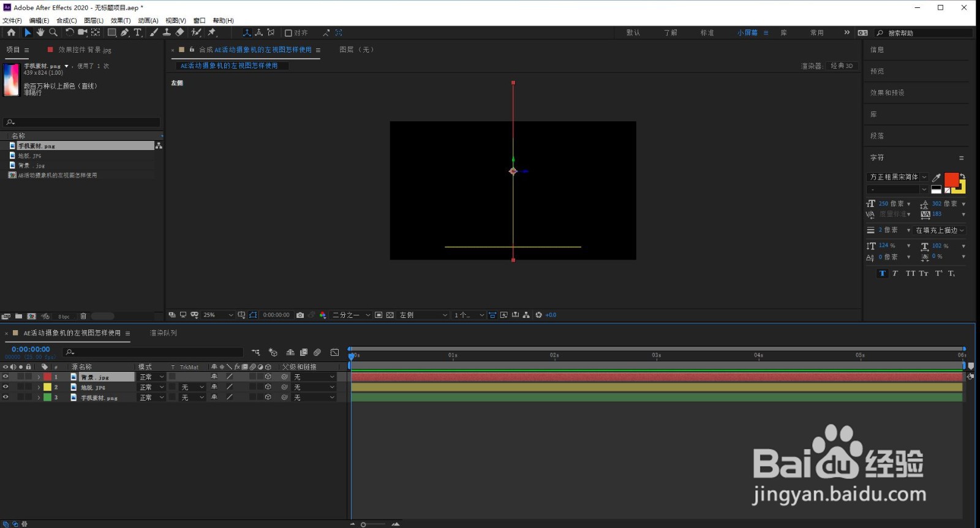
Task: Open the graph editor icon in timeline
Action: [334, 352]
